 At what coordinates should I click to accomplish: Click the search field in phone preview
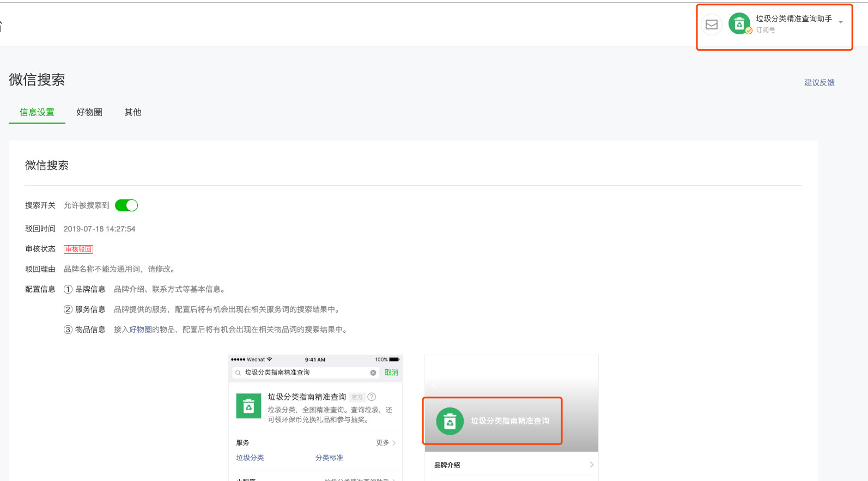[x=306, y=373]
